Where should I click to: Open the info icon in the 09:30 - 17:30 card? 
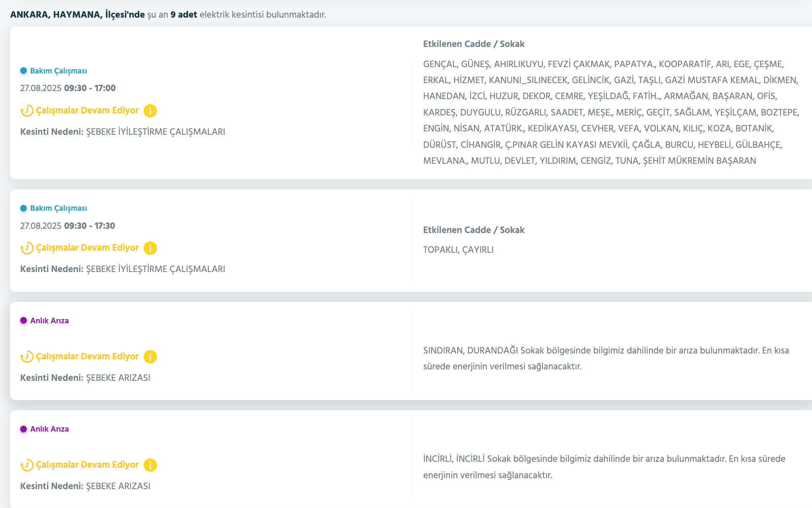pyautogui.click(x=150, y=248)
